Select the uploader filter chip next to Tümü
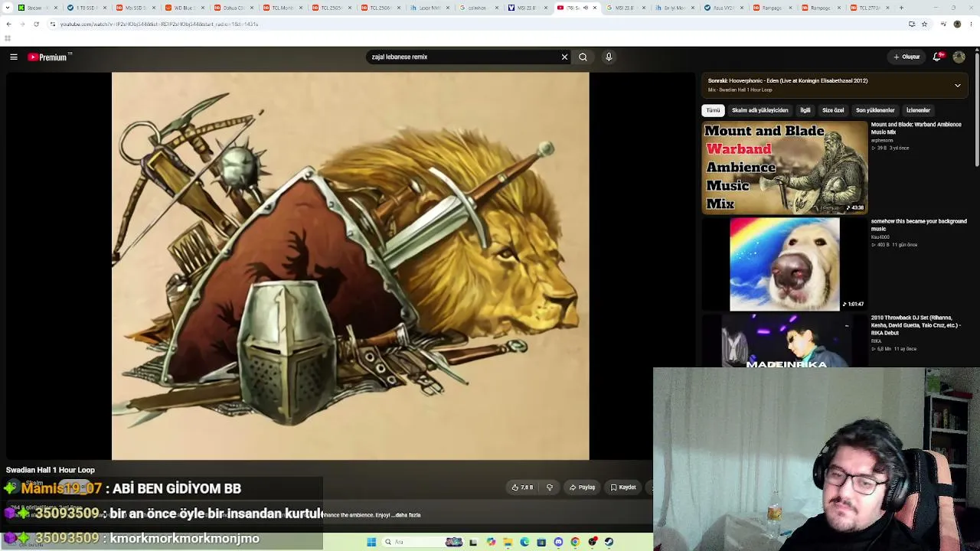 [759, 110]
